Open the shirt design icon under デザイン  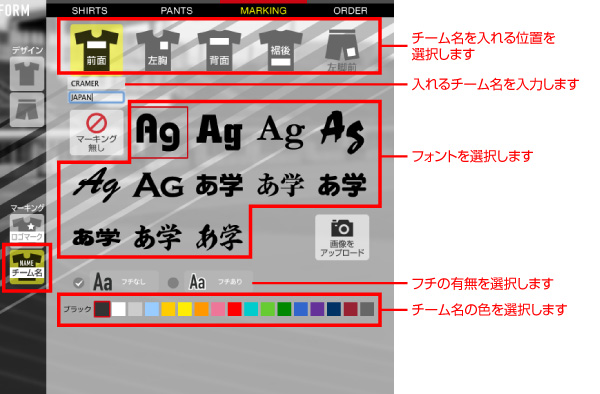[x=27, y=74]
